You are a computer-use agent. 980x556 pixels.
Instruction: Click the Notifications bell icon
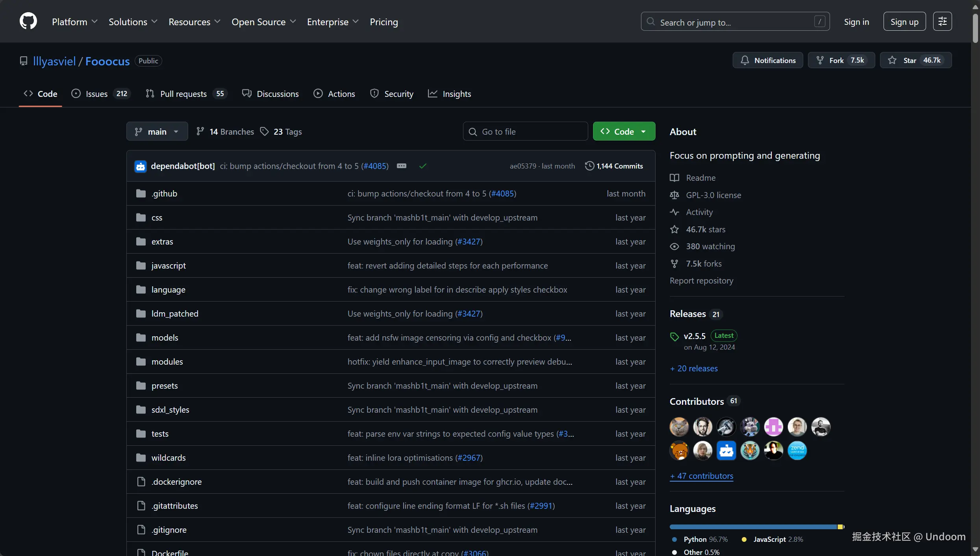click(x=745, y=60)
